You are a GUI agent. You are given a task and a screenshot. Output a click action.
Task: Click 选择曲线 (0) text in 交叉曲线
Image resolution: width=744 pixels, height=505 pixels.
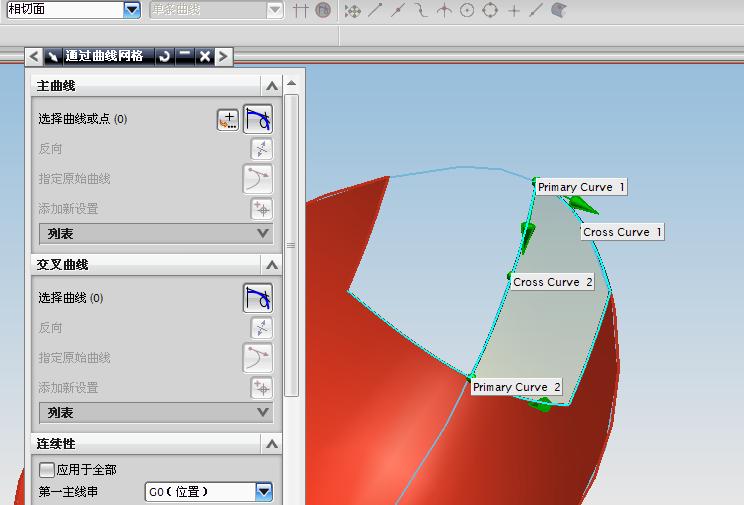coord(71,298)
